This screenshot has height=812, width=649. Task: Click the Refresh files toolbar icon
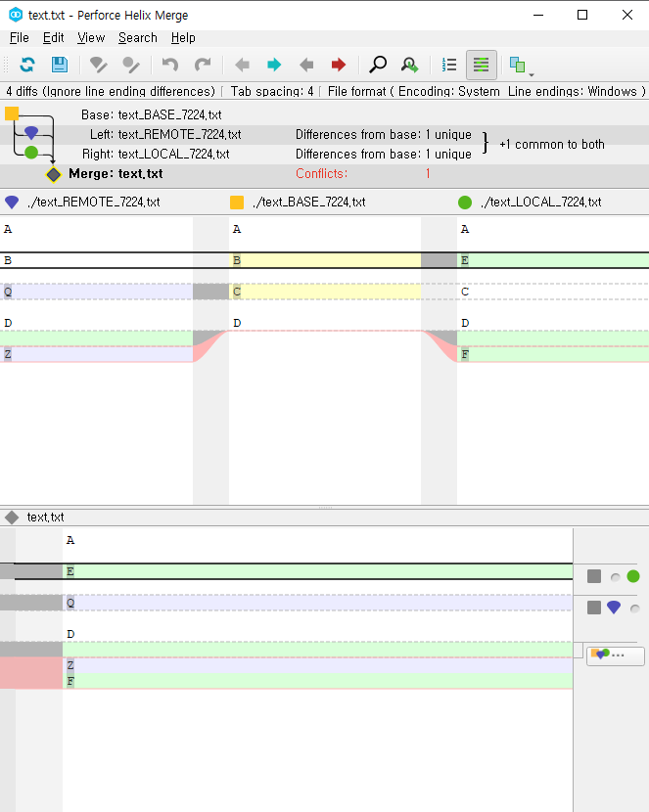pos(27,65)
